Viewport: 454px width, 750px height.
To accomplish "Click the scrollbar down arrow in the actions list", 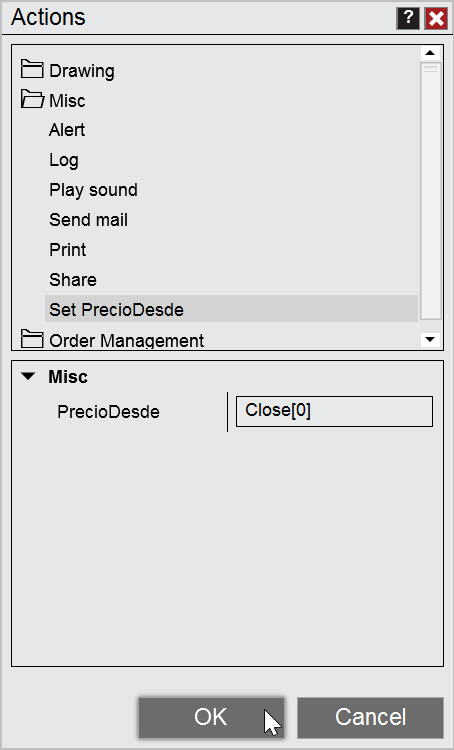I will [430, 340].
